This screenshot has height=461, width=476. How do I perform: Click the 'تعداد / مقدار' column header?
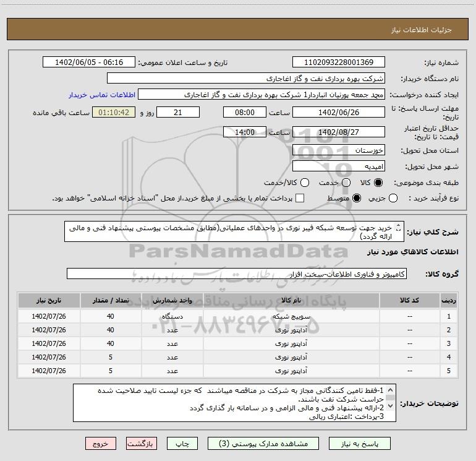pyautogui.click(x=111, y=301)
